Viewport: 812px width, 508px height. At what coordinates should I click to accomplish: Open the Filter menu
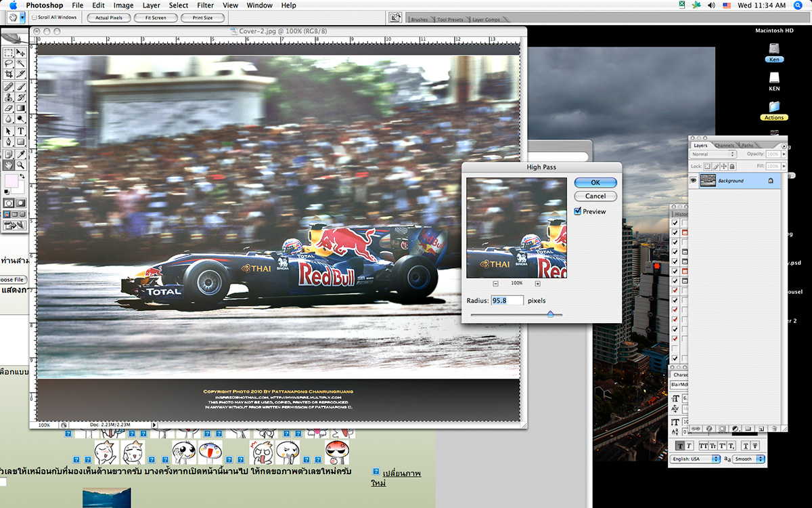click(x=206, y=5)
